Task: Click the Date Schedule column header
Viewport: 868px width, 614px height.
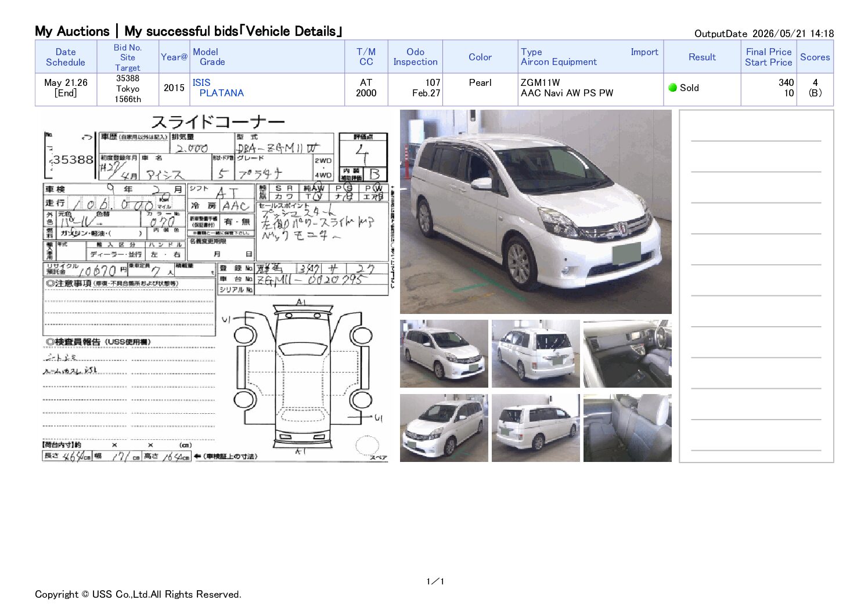Action: [66, 57]
